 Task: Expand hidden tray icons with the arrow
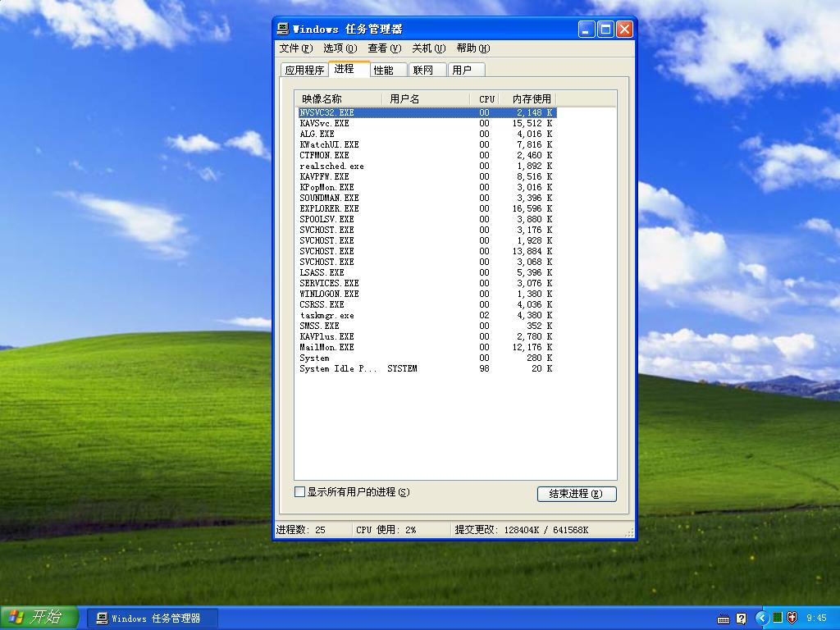761,619
